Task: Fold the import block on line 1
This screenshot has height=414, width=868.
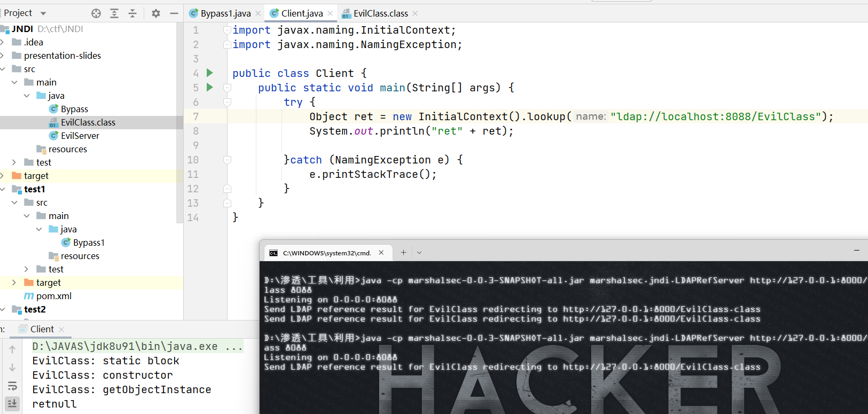Action: tap(227, 30)
